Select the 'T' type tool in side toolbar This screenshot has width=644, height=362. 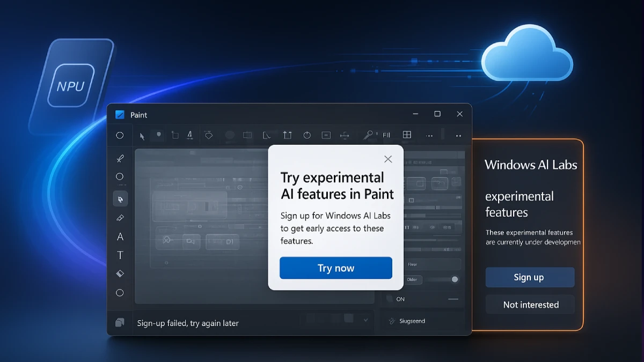tap(120, 255)
